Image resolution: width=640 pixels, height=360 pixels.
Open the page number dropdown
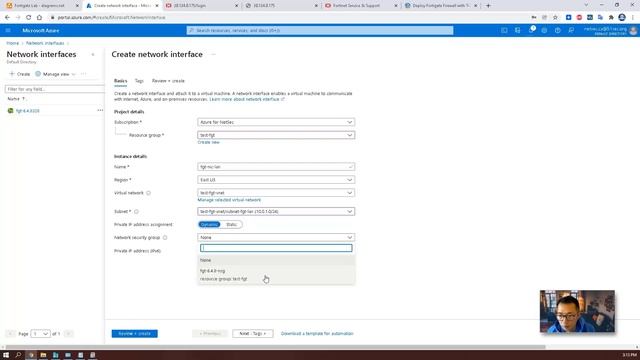pyautogui.click(x=40, y=333)
